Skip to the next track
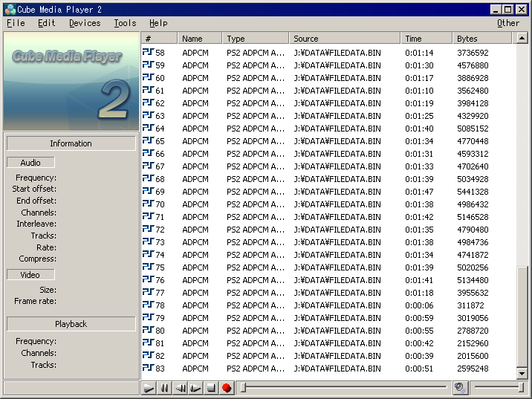532x399 pixels. coord(195,387)
